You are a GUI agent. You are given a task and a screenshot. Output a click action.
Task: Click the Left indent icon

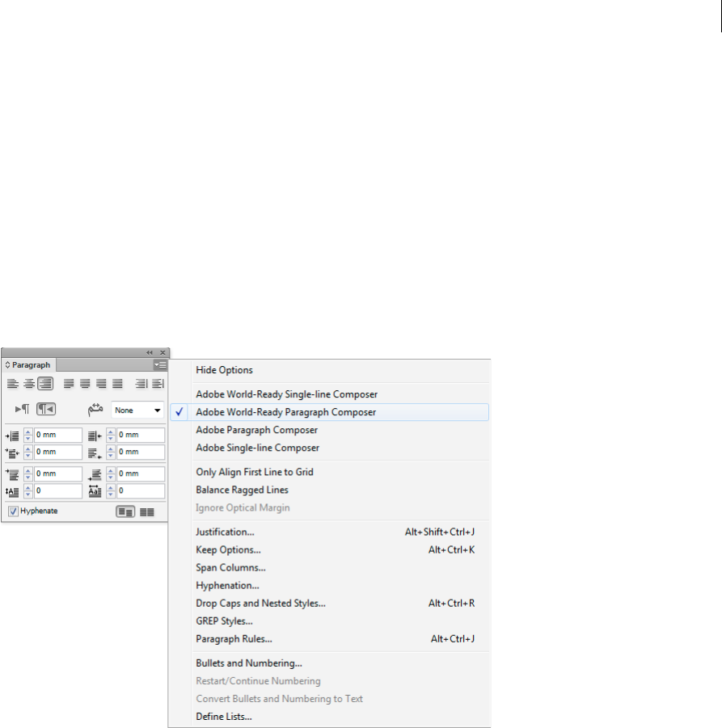(x=12, y=436)
